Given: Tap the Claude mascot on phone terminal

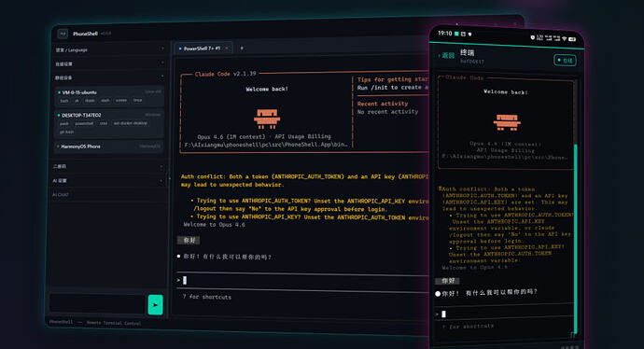Looking at the screenshot, I should click(507, 123).
